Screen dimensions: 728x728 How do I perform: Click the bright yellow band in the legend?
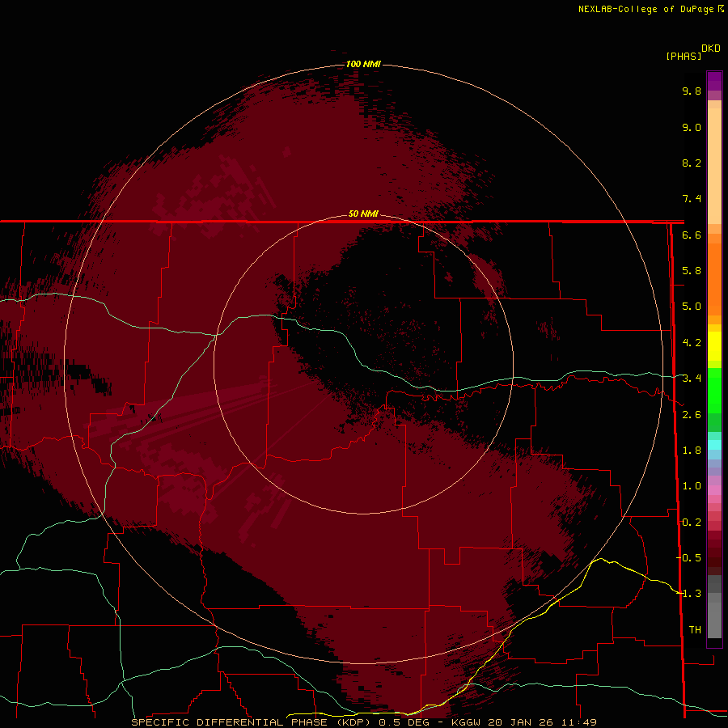point(714,346)
